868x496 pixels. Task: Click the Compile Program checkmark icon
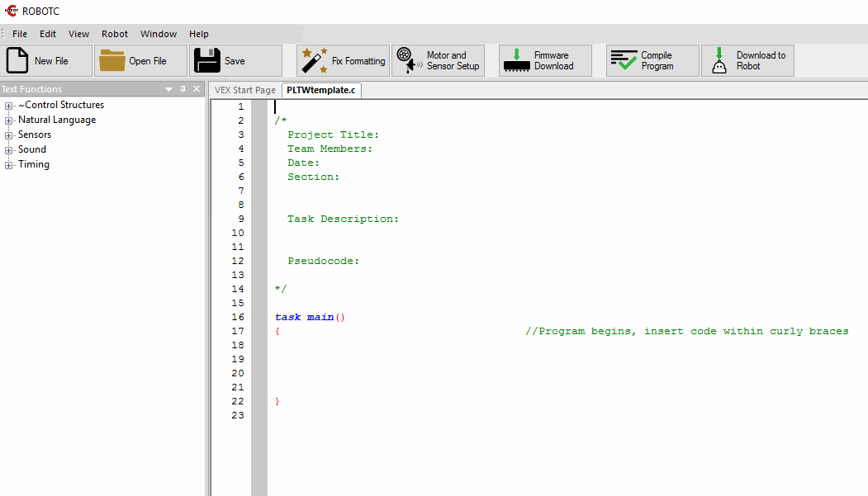pos(624,61)
